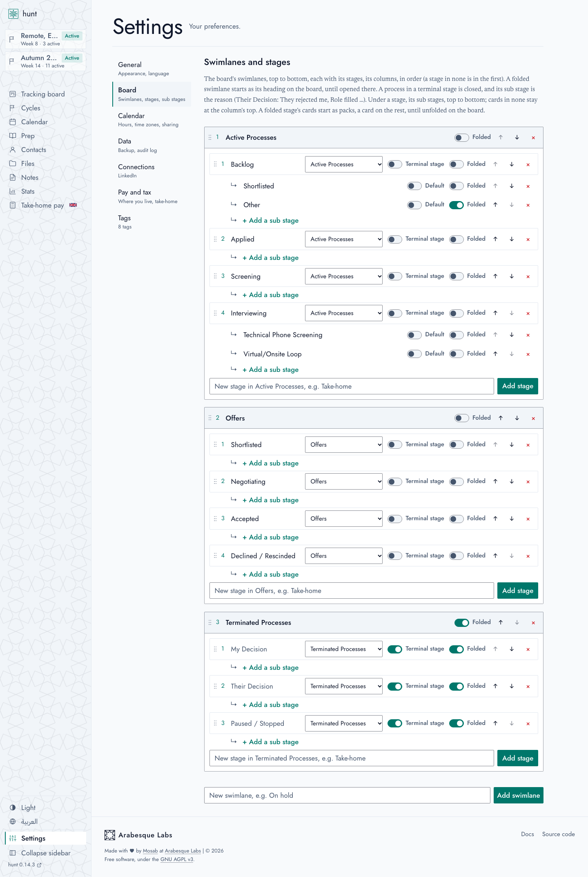Viewport: 588px width, 877px height.
Task: Move Active Processes swimlane down
Action: pyautogui.click(x=517, y=137)
